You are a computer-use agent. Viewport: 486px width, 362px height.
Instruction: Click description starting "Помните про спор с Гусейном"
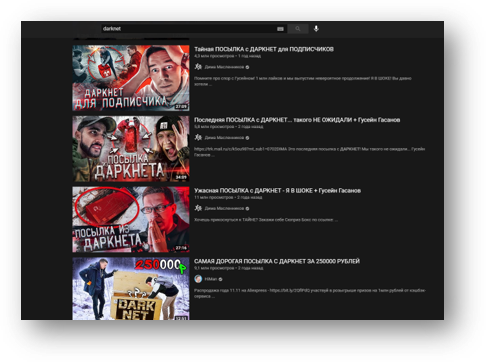303,81
